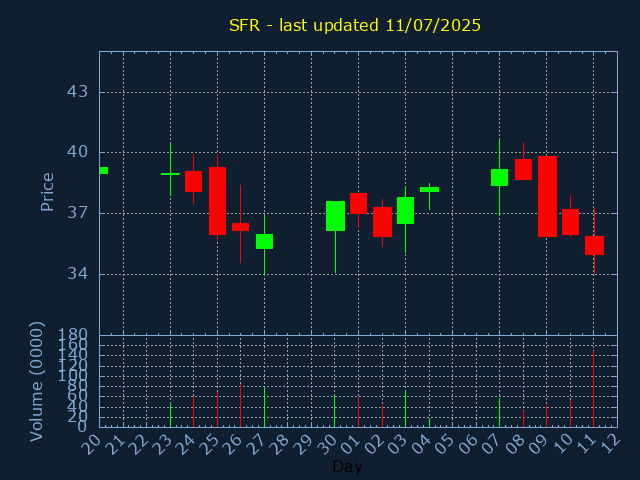
Task: Click the green volume bar for day 30
Action: click(x=335, y=411)
